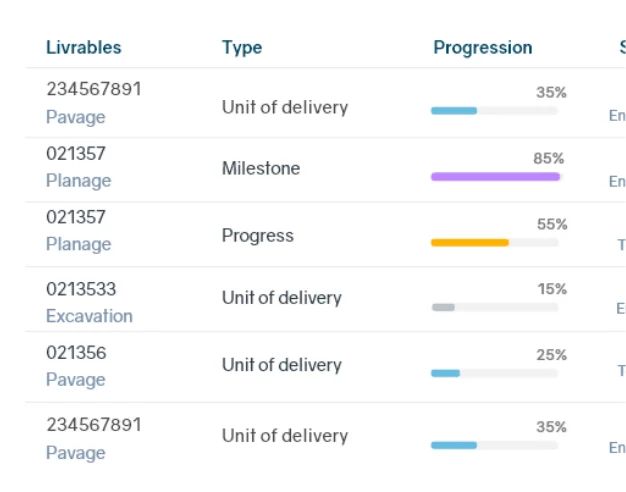Click Unit of delivery in Excavation row
This screenshot has width=626, height=492.
click(281, 298)
